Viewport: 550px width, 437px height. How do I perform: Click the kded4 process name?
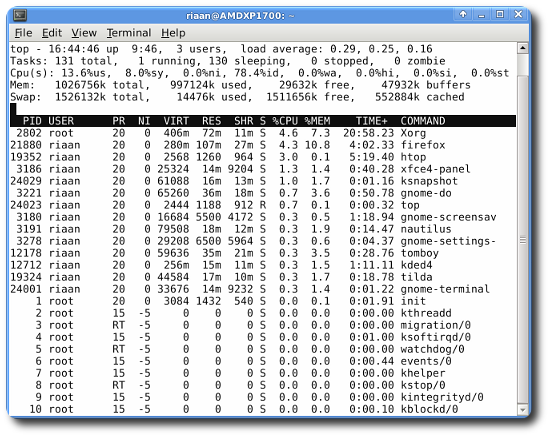[416, 265]
